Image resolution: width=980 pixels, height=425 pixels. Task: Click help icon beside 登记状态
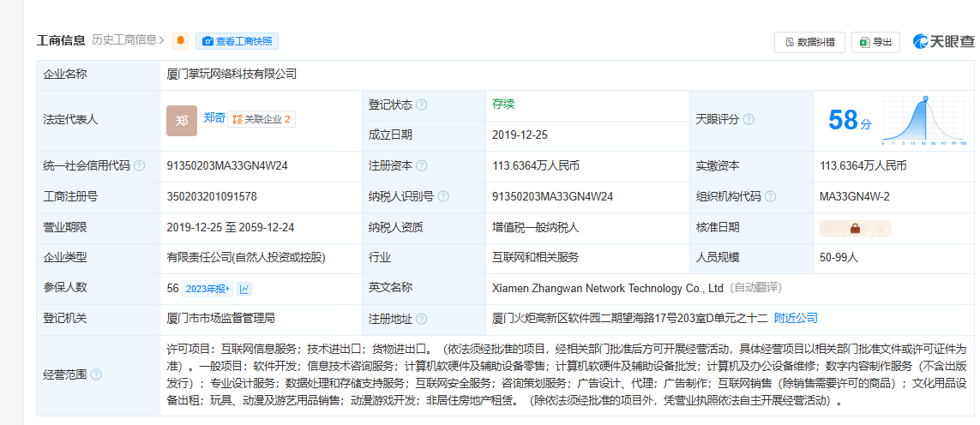click(422, 105)
